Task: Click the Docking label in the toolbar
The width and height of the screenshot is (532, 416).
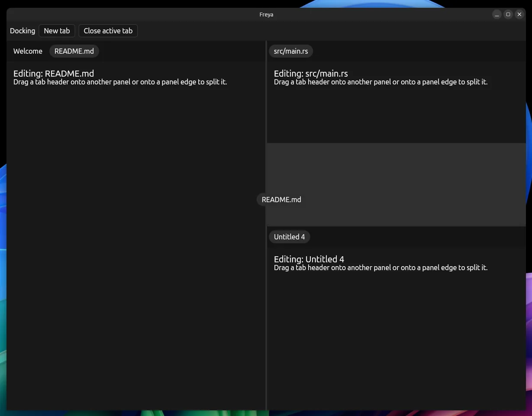Action: (x=23, y=31)
